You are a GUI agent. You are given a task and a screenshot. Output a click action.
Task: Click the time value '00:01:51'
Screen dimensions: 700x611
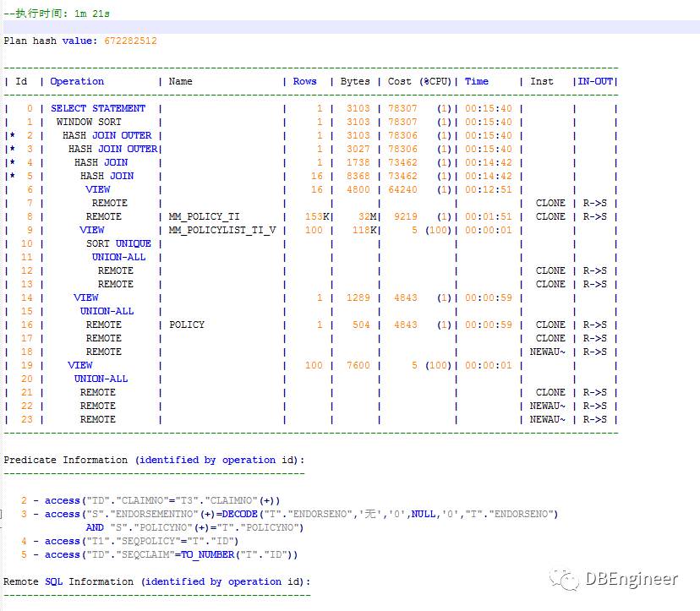(489, 216)
